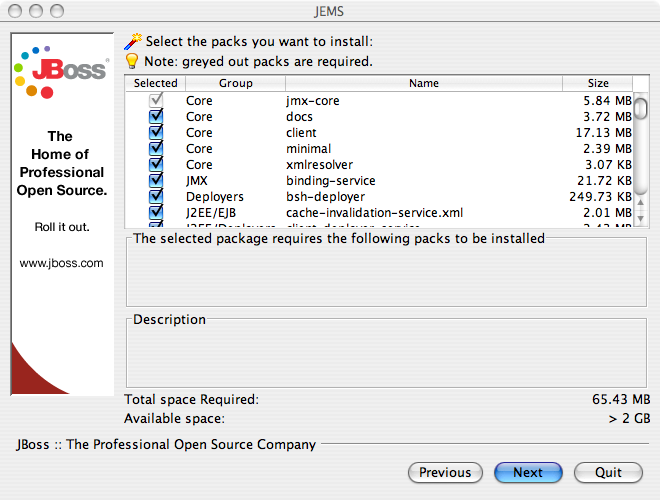Click the 65.43 MB total space value
660x500 pixels.
621,399
